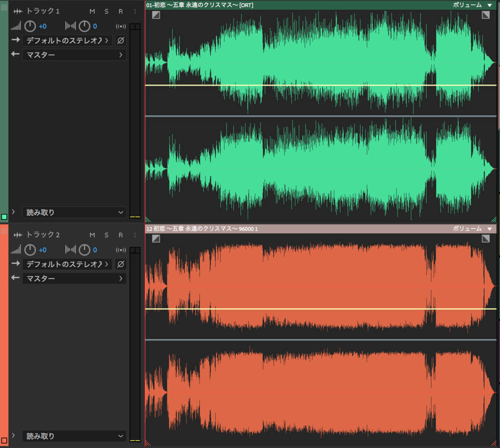The height and width of the screenshot is (448, 500).
Task: Arm Track 1 for record (R)
Action: tap(121, 12)
